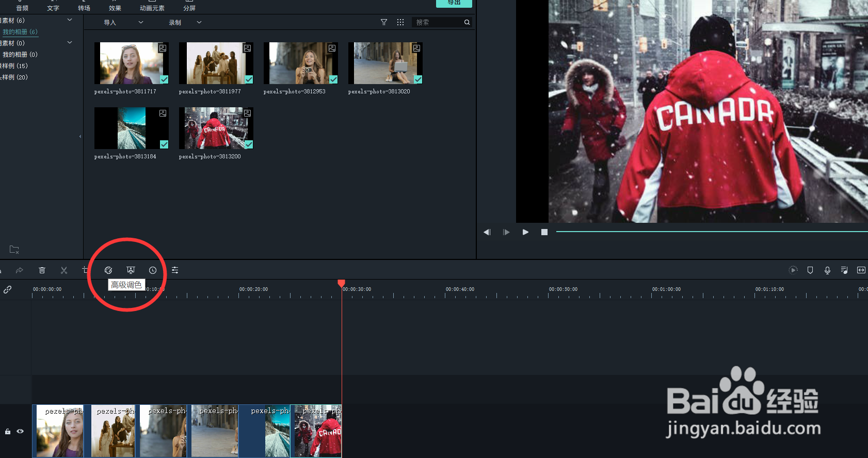
Task: Collapse the 素材 (6) folder chevron
Action: pyautogui.click(x=70, y=20)
